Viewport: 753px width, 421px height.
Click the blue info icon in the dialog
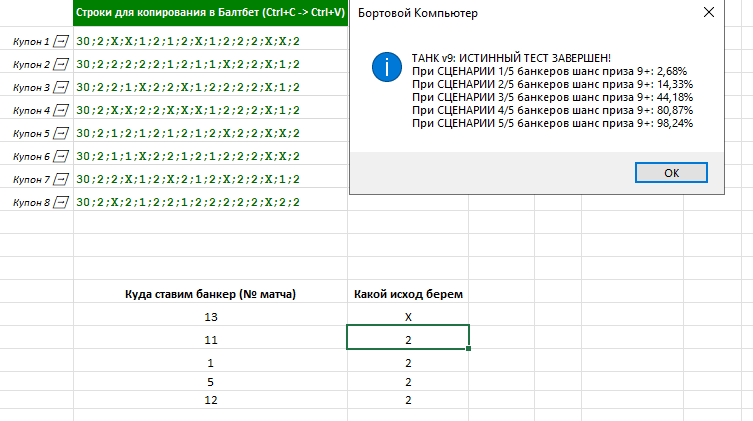coord(387,67)
